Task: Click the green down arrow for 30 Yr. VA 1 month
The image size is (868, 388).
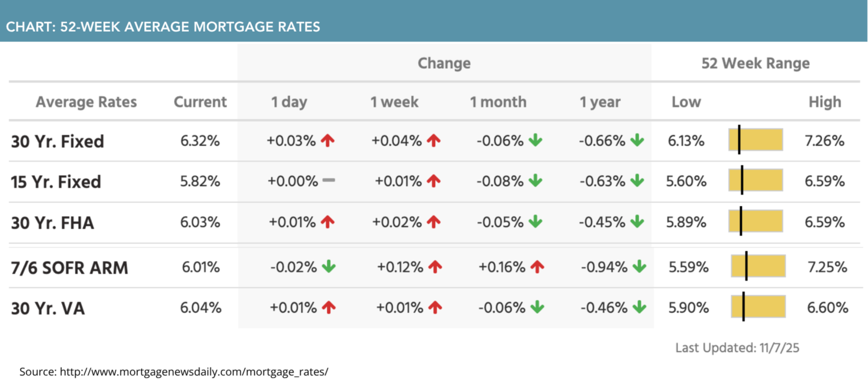Action: [537, 308]
